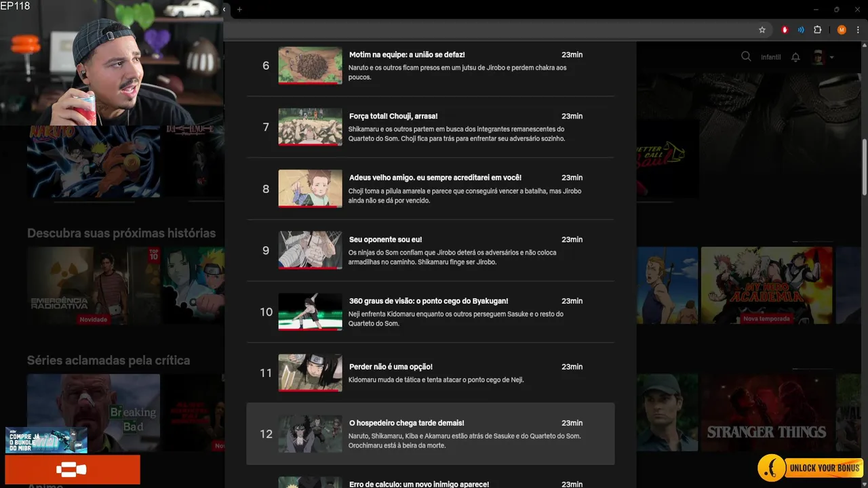Click the scrollbar up arrow

coord(864,46)
